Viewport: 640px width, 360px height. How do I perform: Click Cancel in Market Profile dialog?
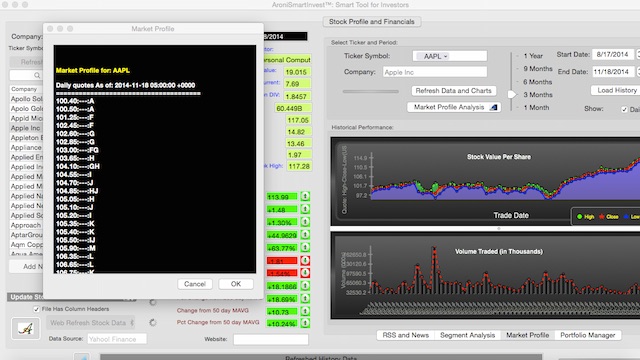(x=195, y=284)
